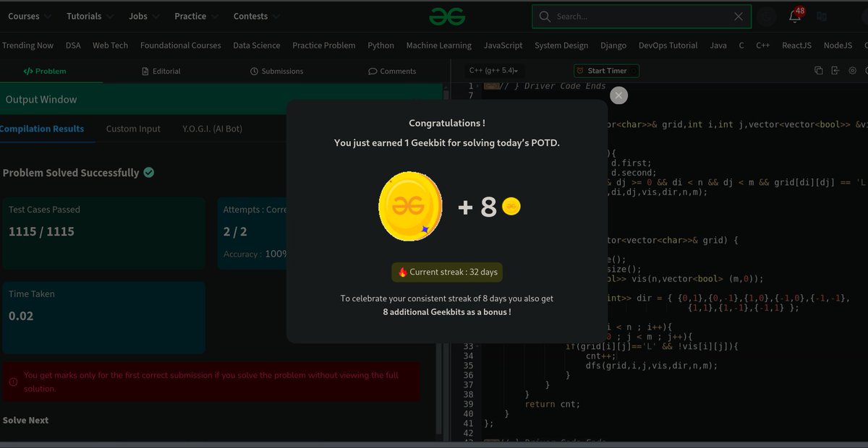
Task: Click the alarm clock icon in Start Timer
Action: point(580,71)
